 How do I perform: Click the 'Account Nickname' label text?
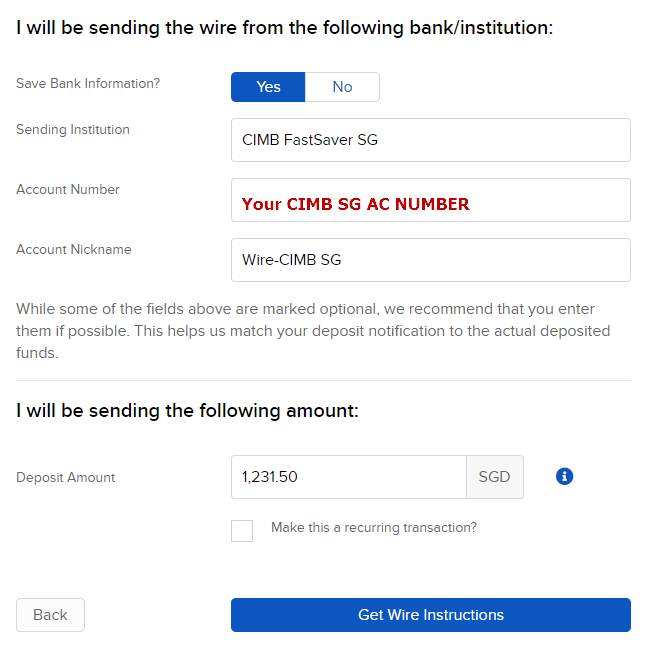point(74,249)
